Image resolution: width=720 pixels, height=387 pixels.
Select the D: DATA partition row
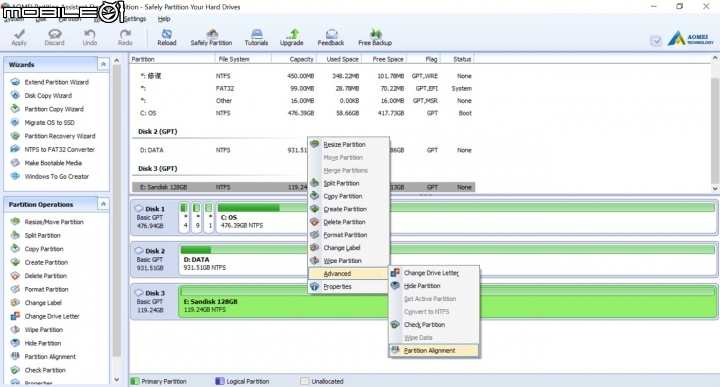[x=304, y=150]
